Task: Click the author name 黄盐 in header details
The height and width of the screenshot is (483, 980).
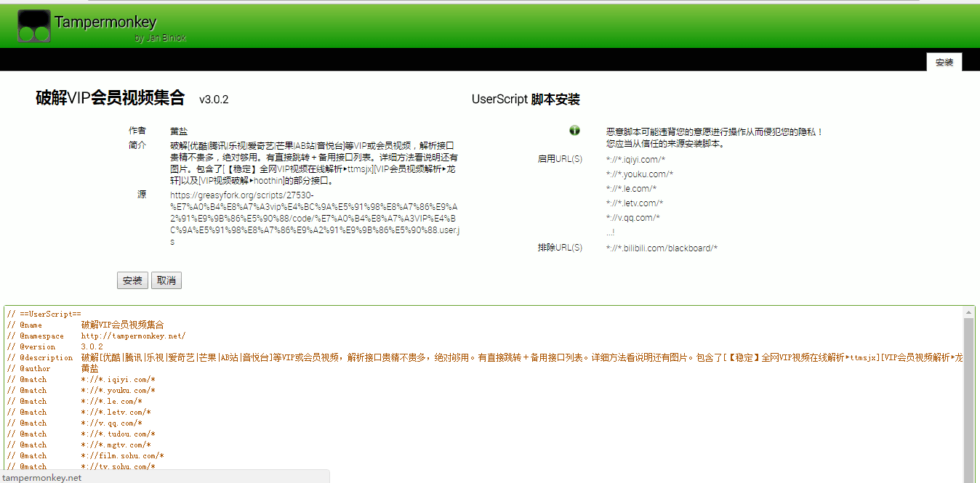Action: 179,131
